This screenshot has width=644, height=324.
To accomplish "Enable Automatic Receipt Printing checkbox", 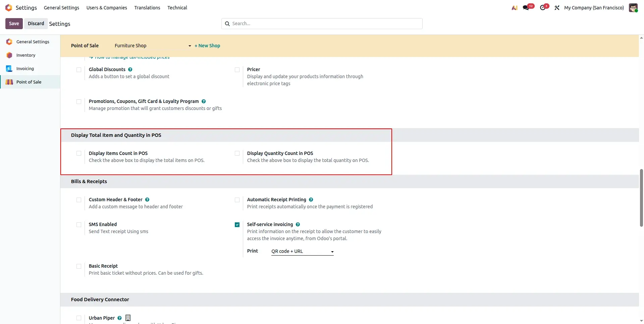I will point(237,200).
